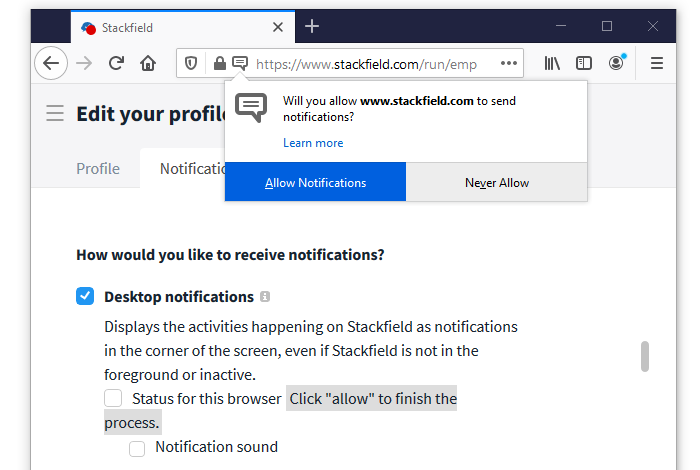Open page actions three-dot menu
The image size is (700, 470).
tap(508, 63)
